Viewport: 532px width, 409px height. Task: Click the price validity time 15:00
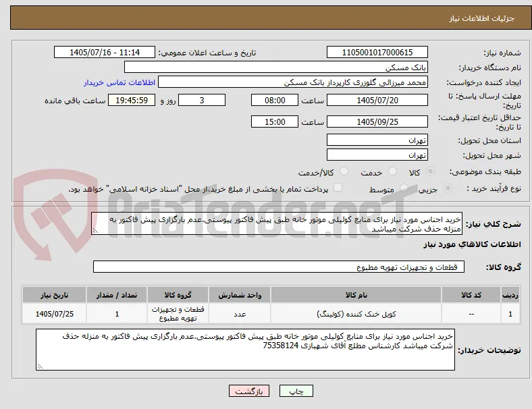(x=275, y=121)
